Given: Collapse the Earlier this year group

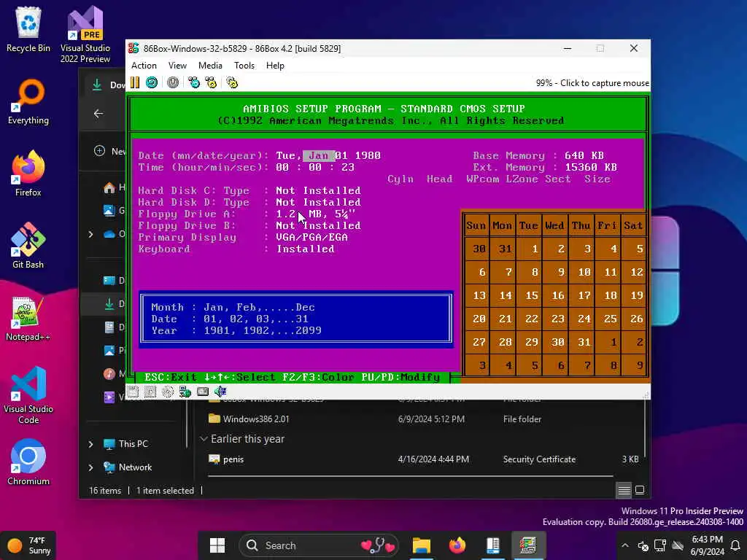Looking at the screenshot, I should (204, 438).
